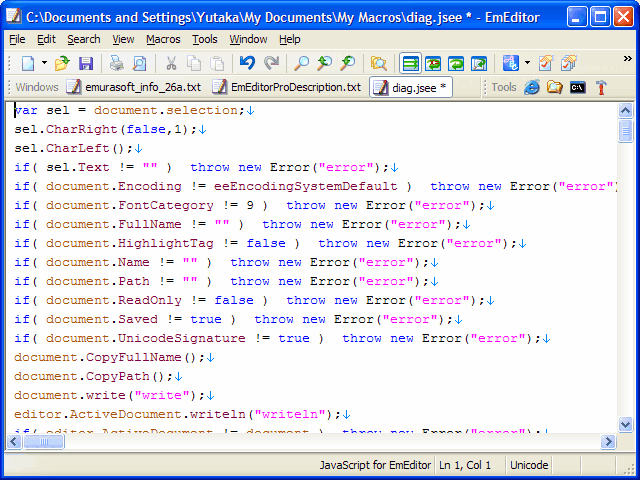Screen dimensions: 640x480
Task: Click the vertical scrollbar down arrow
Action: (x=626, y=425)
